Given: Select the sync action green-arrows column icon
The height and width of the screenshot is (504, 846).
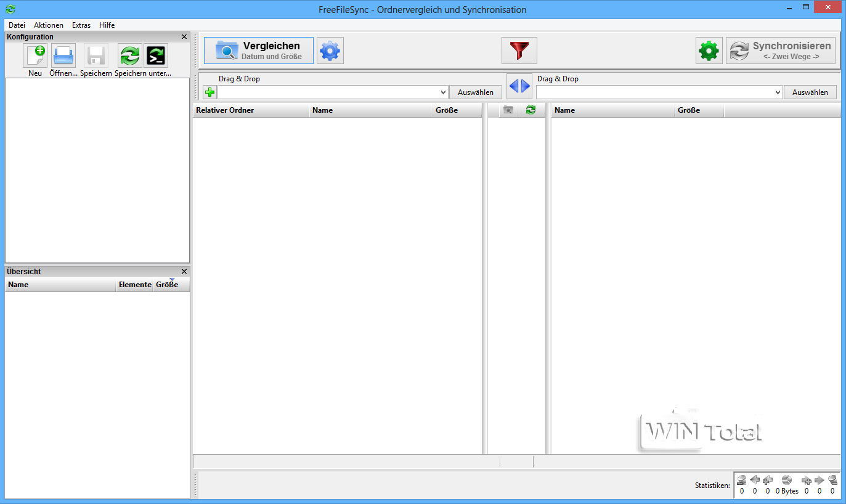Looking at the screenshot, I should pyautogui.click(x=531, y=110).
